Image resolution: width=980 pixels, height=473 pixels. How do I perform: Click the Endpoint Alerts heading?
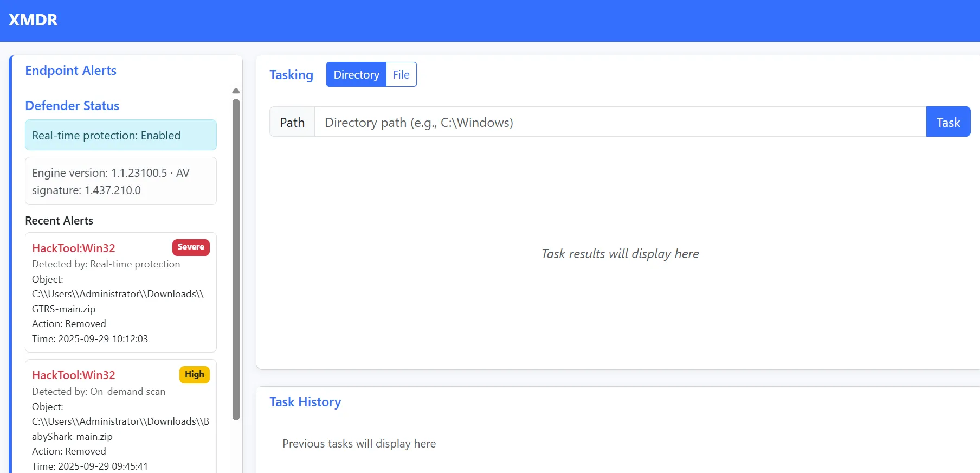tap(71, 71)
